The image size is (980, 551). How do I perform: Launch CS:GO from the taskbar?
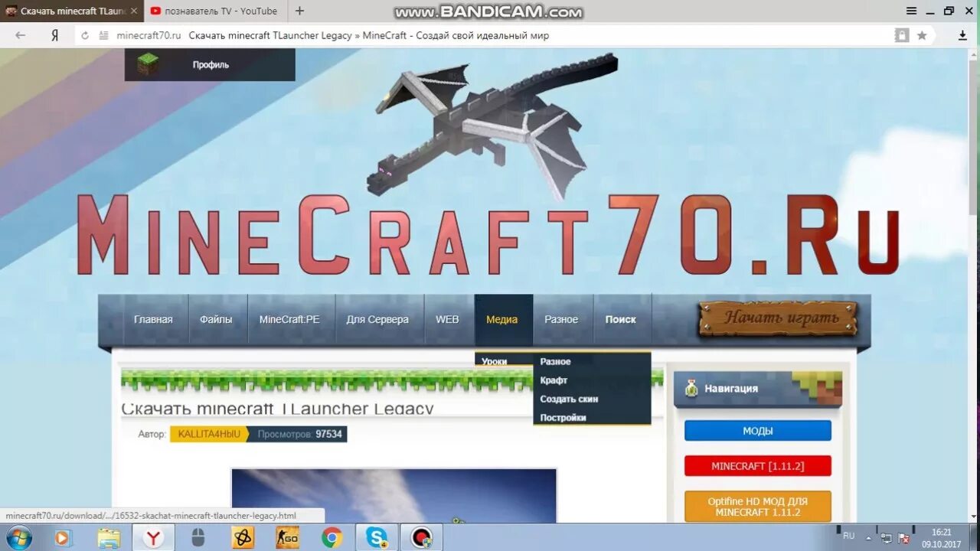click(x=287, y=538)
